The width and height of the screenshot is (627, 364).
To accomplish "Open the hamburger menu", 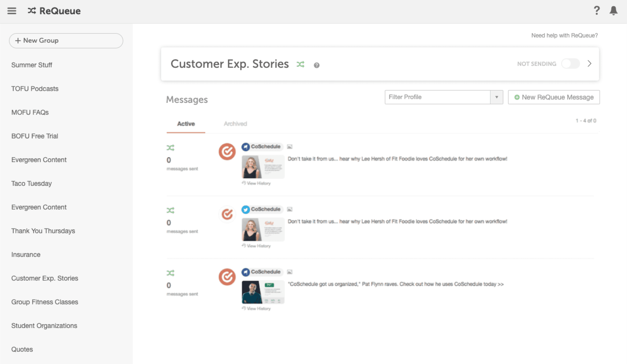I will [12, 11].
